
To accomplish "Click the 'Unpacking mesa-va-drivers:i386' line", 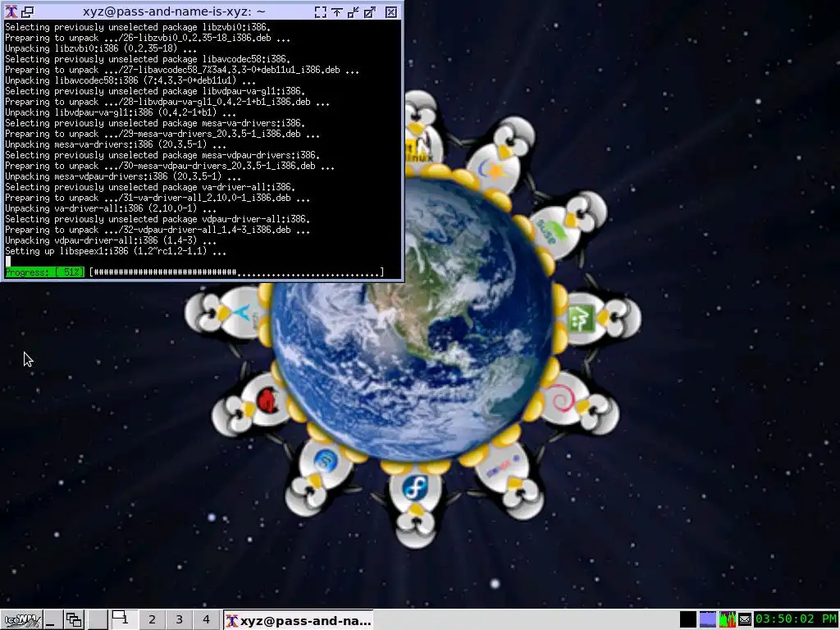I will (115, 144).
